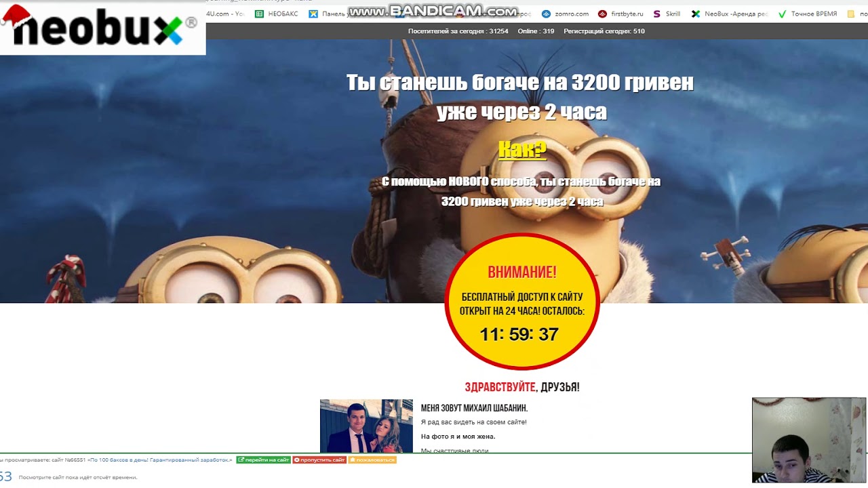This screenshot has height=488, width=868.
Task: Open the НЕОБАКС bookmark
Action: pyautogui.click(x=276, y=14)
